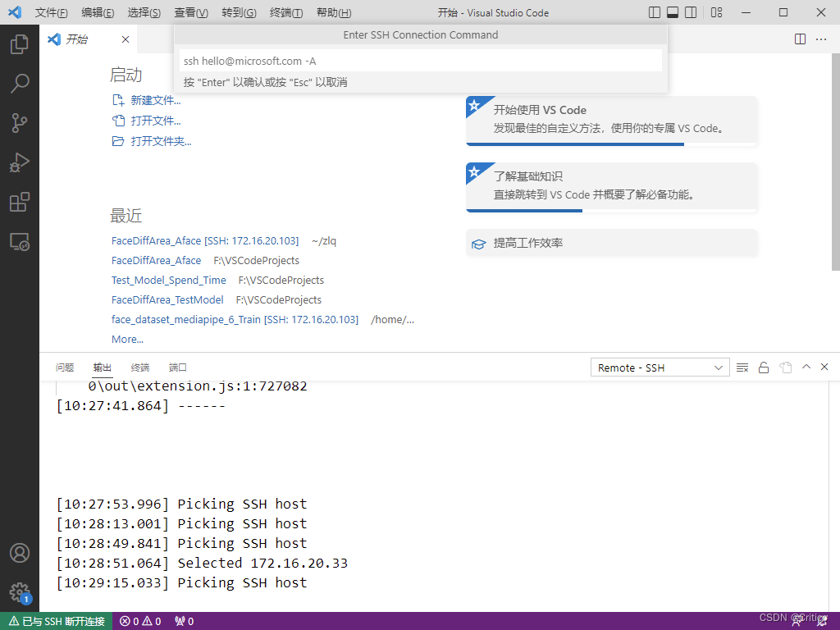This screenshot has width=840, height=630.
Task: Click forwarded ports status bar item
Action: pyautogui.click(x=185, y=622)
